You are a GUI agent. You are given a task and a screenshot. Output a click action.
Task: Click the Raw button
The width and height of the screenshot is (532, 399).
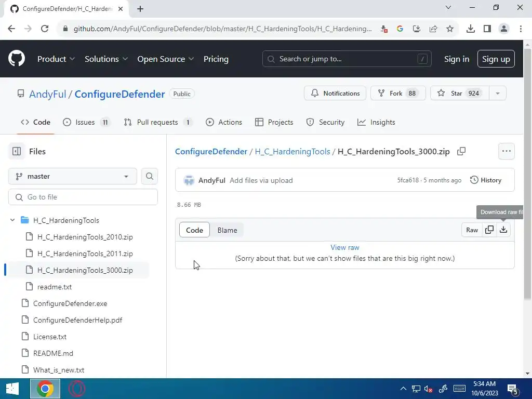coord(472,230)
